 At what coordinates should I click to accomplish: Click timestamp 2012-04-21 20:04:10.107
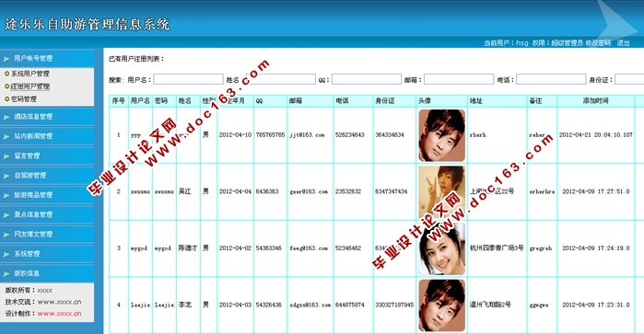coord(596,135)
